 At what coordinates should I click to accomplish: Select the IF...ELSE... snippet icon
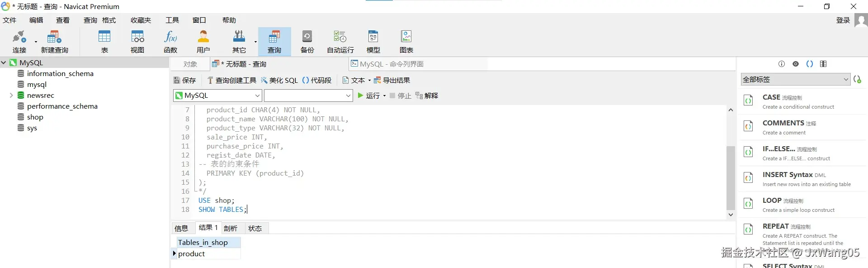[749, 152]
